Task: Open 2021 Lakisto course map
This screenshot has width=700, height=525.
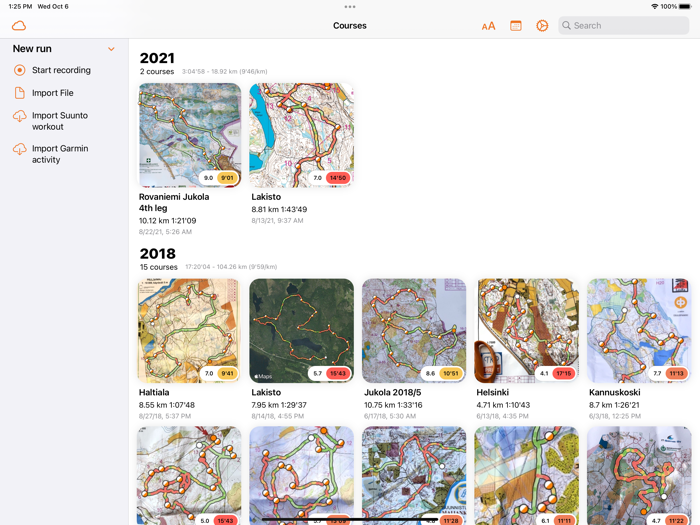Action: click(302, 135)
